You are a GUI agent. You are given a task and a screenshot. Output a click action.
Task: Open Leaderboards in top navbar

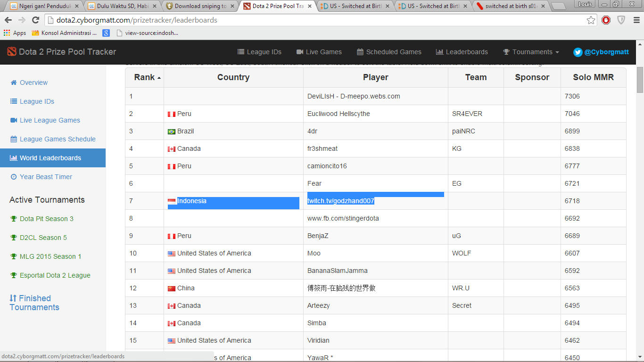pos(462,52)
